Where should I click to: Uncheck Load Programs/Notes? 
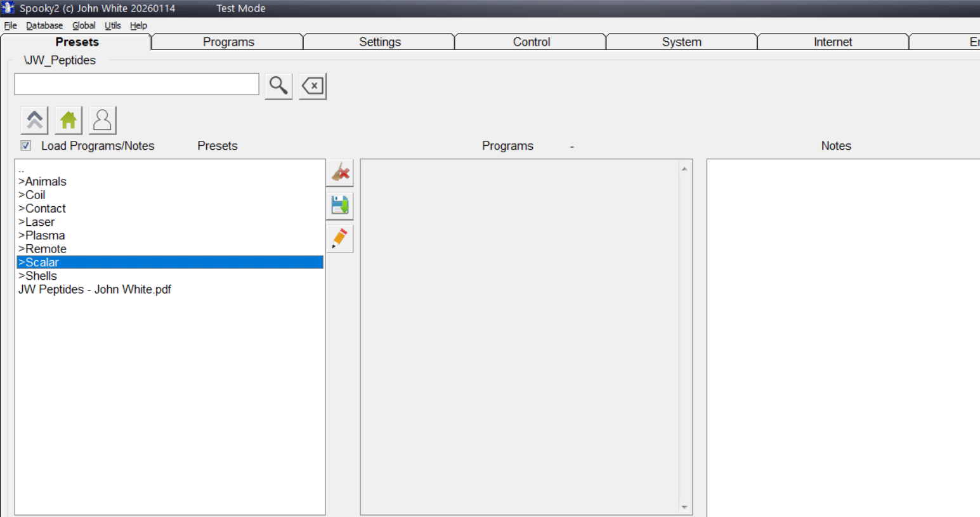point(25,145)
